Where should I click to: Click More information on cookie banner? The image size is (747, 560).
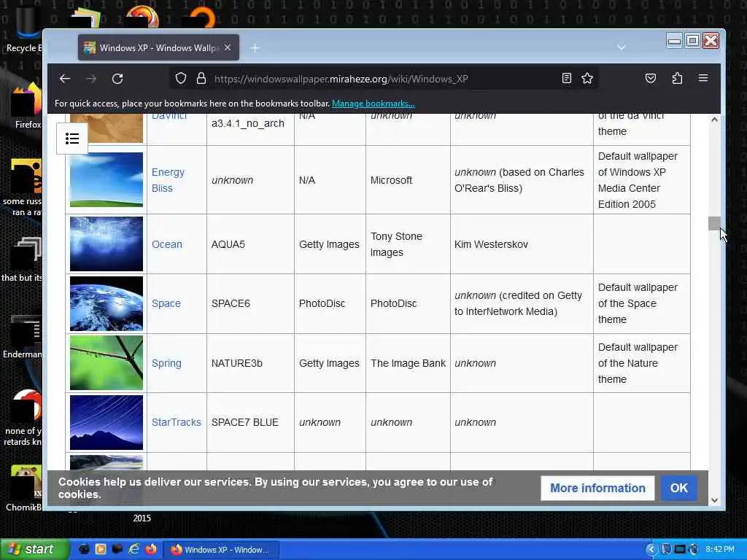pyautogui.click(x=597, y=488)
